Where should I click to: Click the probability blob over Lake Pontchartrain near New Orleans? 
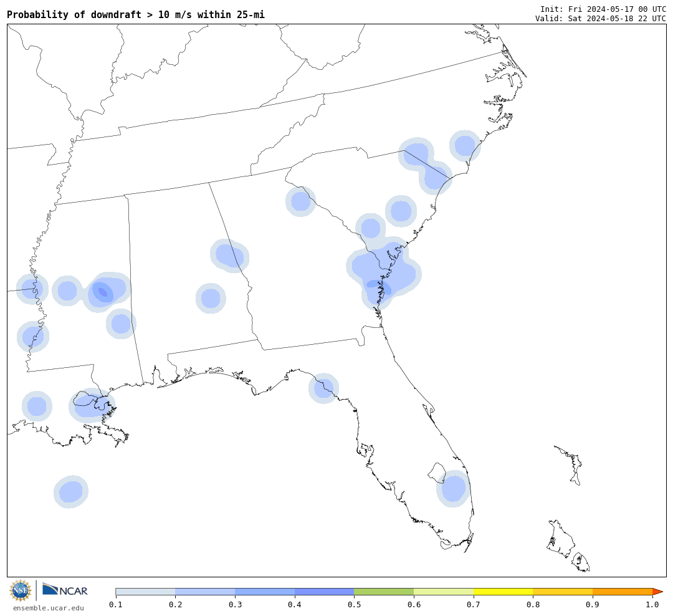coord(92,405)
